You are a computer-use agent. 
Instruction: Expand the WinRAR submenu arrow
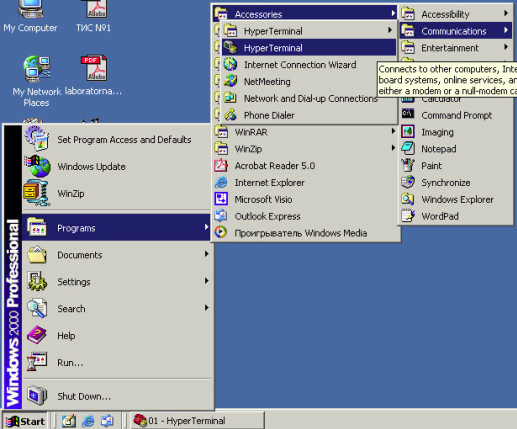click(393, 131)
